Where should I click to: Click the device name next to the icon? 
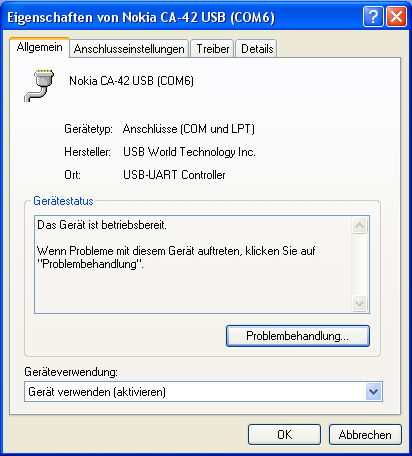click(x=131, y=81)
